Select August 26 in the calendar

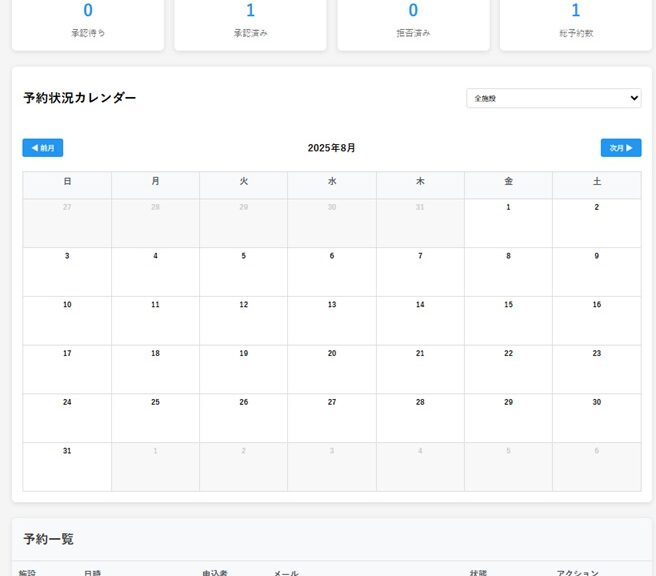point(243,418)
